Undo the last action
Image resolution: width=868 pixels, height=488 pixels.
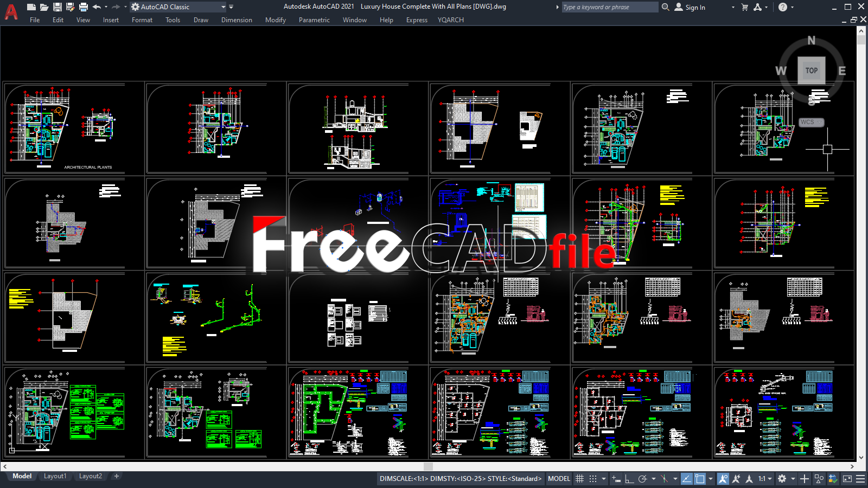pyautogui.click(x=97, y=7)
